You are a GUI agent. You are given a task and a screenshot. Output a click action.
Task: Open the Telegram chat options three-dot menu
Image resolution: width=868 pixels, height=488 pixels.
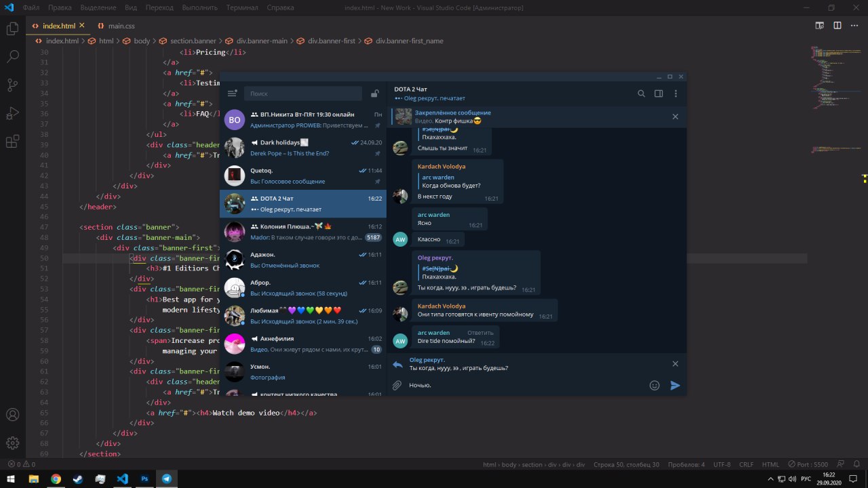675,94
